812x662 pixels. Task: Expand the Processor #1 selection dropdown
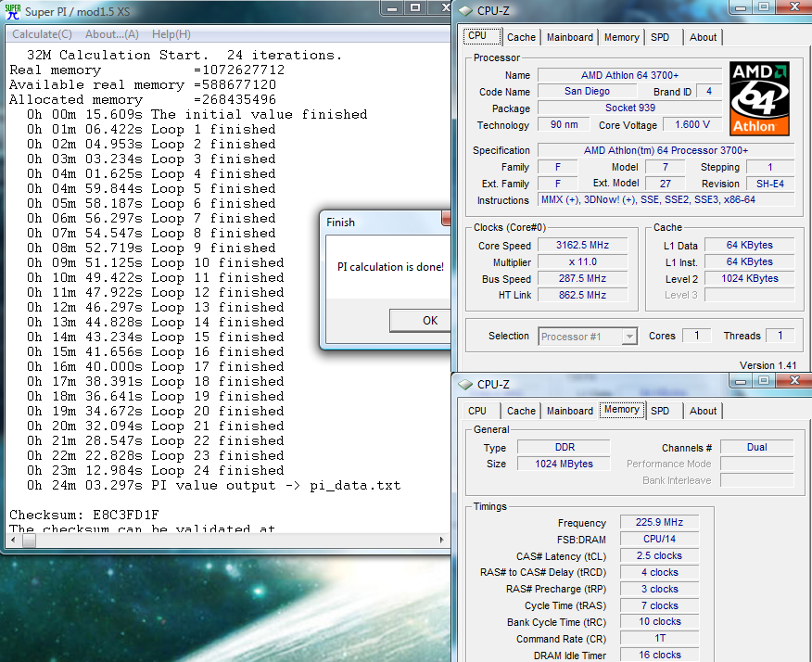(x=629, y=337)
